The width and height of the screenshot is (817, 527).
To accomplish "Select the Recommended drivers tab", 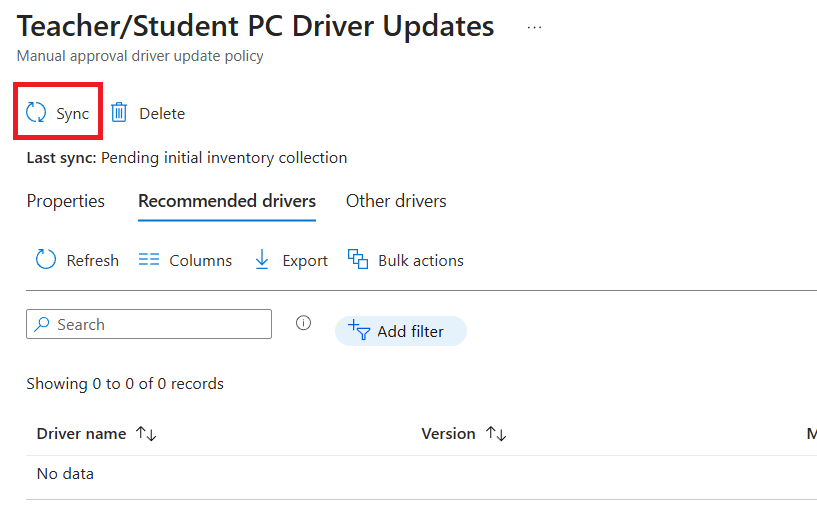I will tap(227, 201).
